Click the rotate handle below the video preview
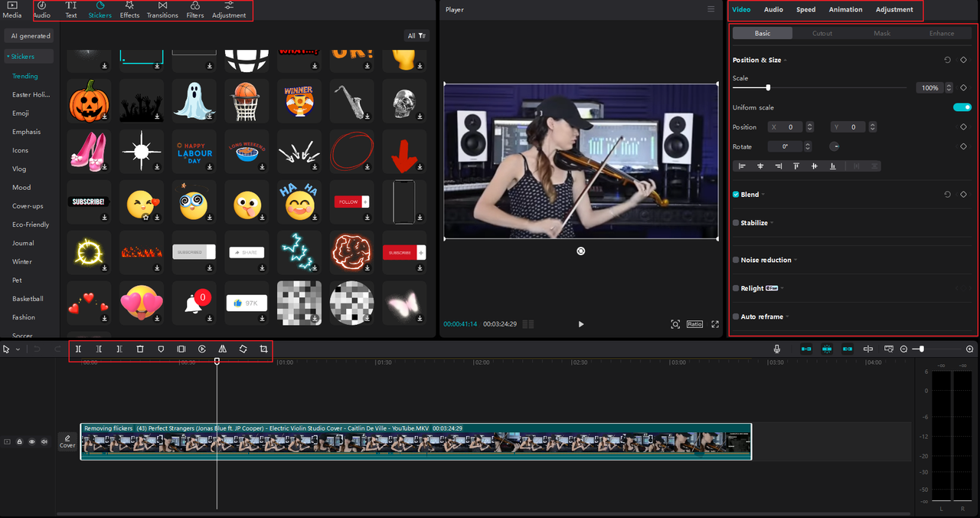Viewport: 980px width, 518px height. [581, 251]
